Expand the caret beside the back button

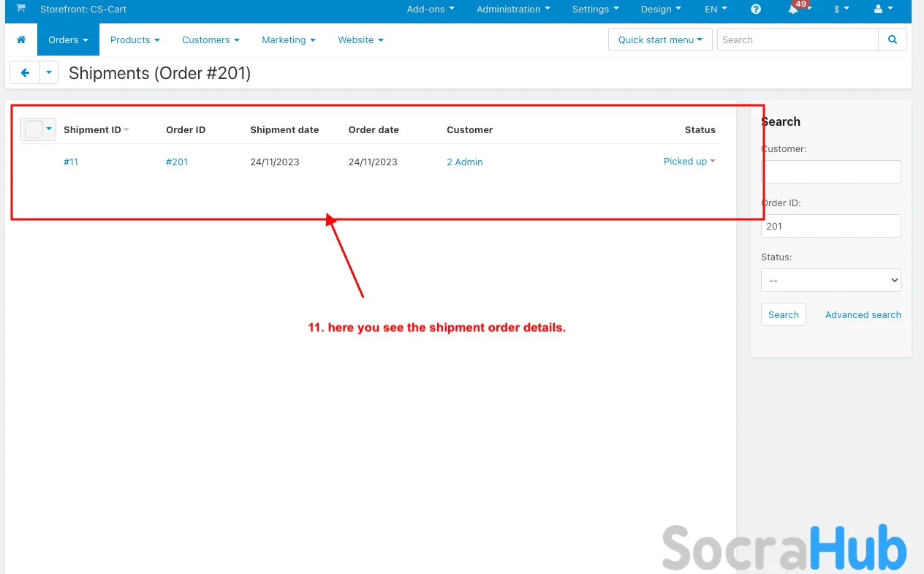pyautogui.click(x=49, y=73)
